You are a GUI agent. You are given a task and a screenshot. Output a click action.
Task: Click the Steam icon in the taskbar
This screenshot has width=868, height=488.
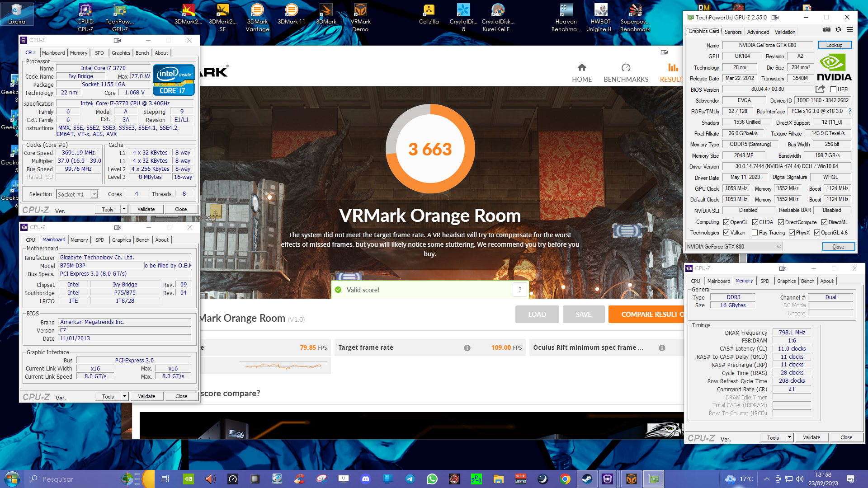point(587,479)
